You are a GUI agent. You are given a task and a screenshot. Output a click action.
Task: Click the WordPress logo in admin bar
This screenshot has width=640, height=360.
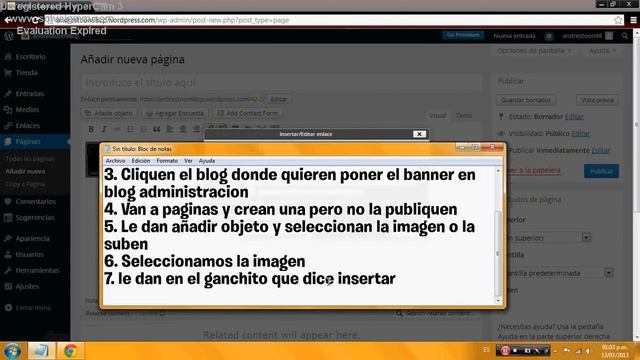pyautogui.click(x=9, y=36)
